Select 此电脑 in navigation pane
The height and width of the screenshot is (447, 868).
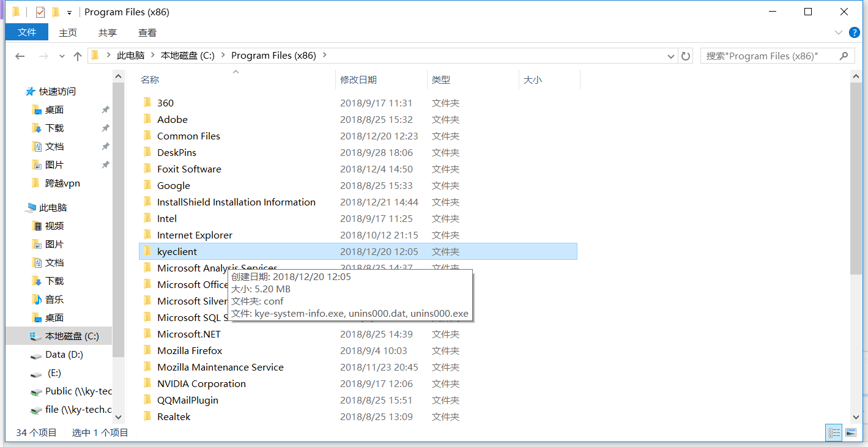point(53,208)
